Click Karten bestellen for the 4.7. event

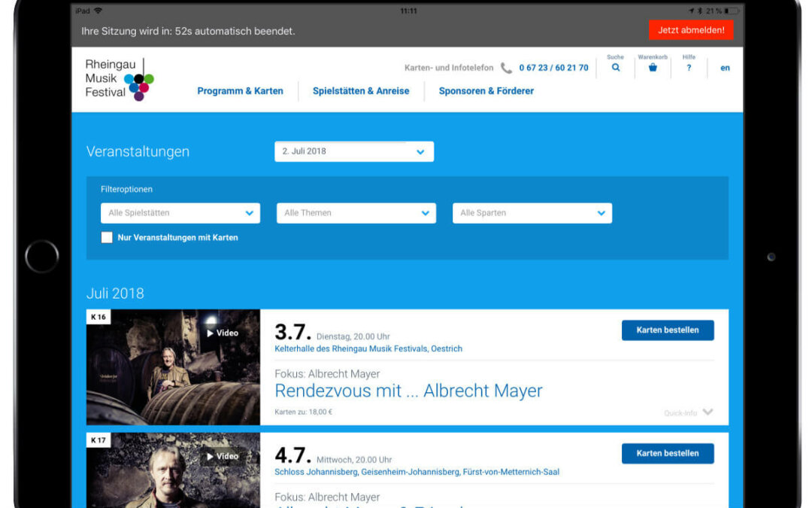(668, 454)
